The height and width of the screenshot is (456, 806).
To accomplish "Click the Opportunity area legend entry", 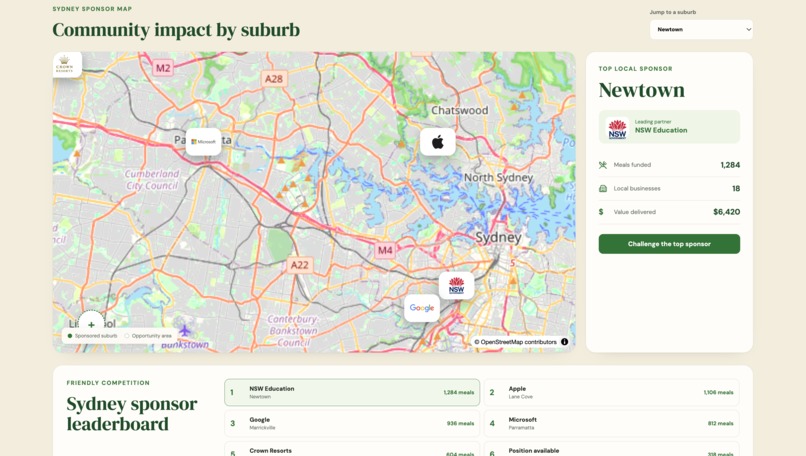I will click(148, 336).
